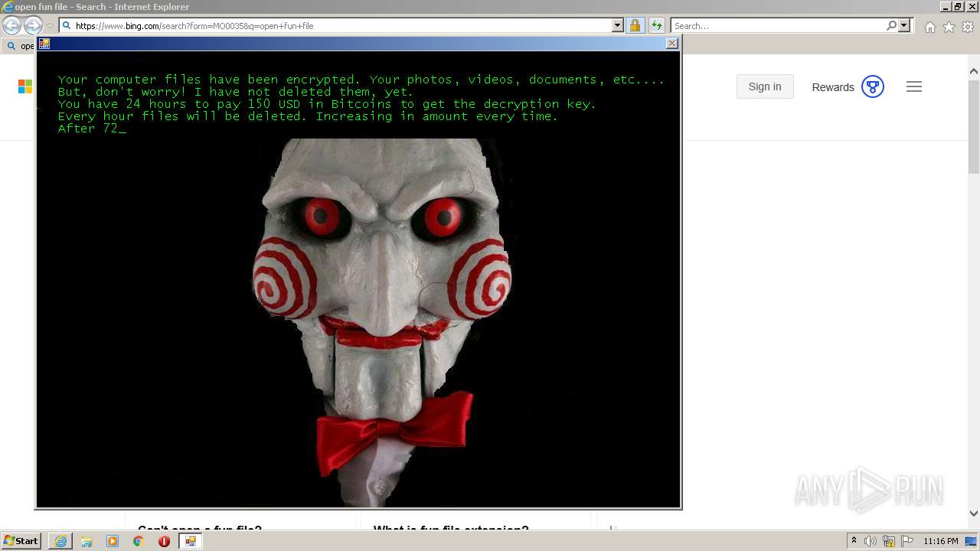The width and height of the screenshot is (980, 551).
Task: Click the network tray icon
Action: click(889, 541)
